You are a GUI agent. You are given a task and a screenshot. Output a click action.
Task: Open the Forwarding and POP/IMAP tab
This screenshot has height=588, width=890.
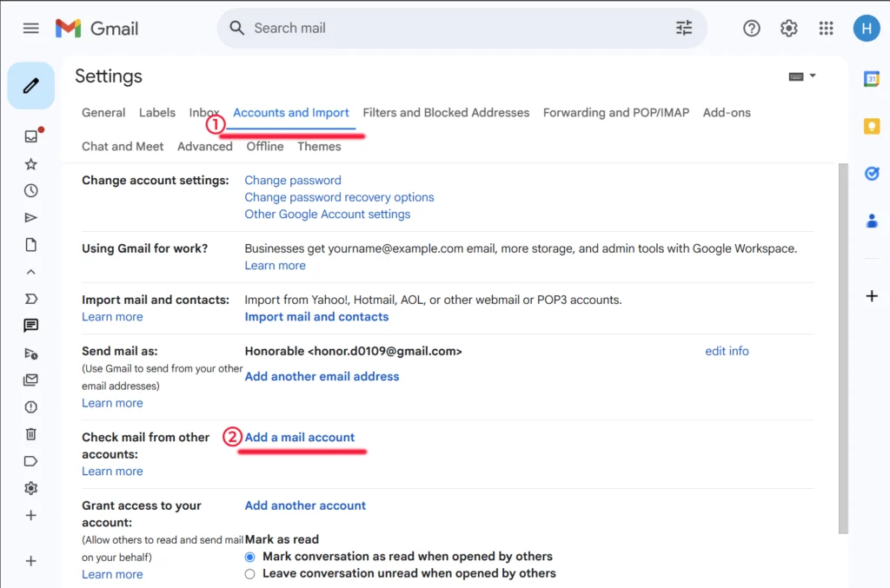point(616,113)
